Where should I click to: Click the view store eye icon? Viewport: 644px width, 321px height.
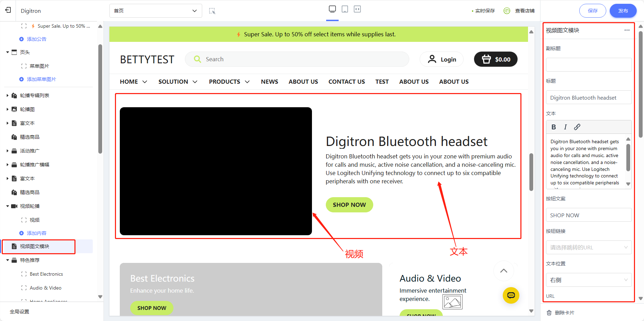507,11
